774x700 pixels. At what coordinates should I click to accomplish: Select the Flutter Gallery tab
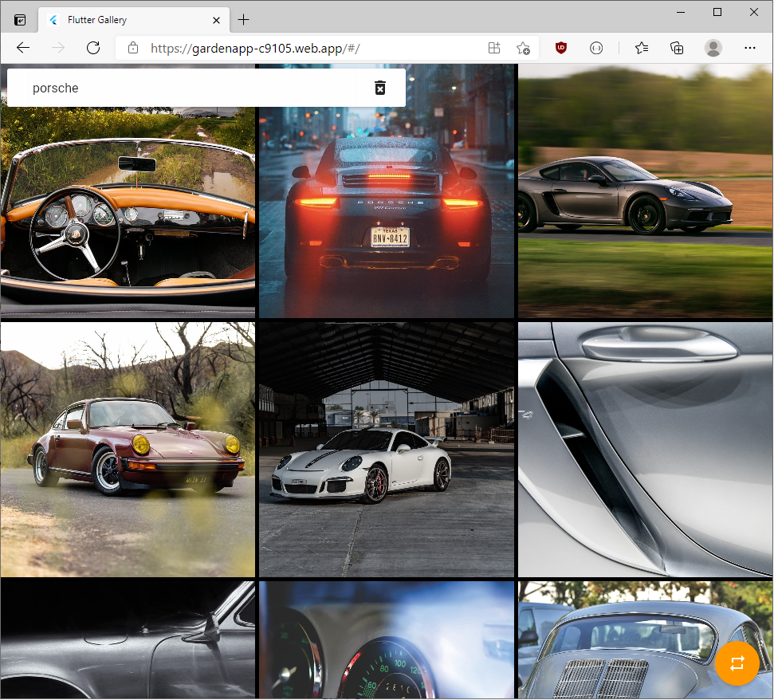[x=134, y=20]
